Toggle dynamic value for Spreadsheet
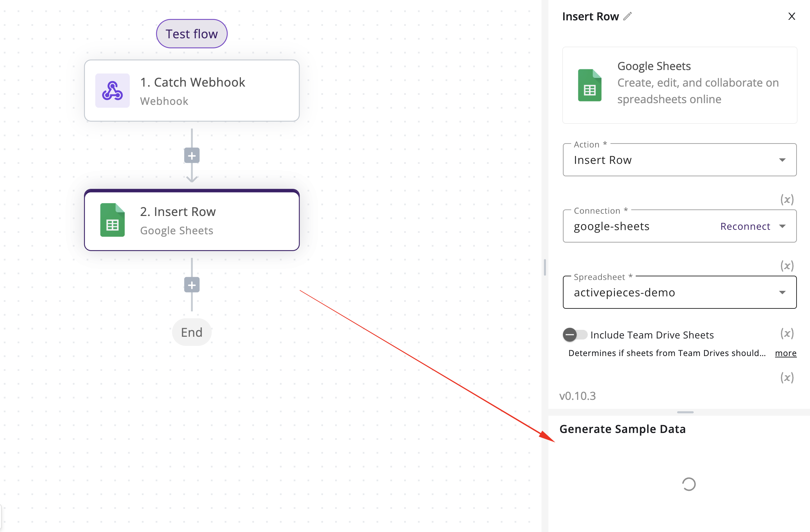This screenshot has height=532, width=810. 787,266
